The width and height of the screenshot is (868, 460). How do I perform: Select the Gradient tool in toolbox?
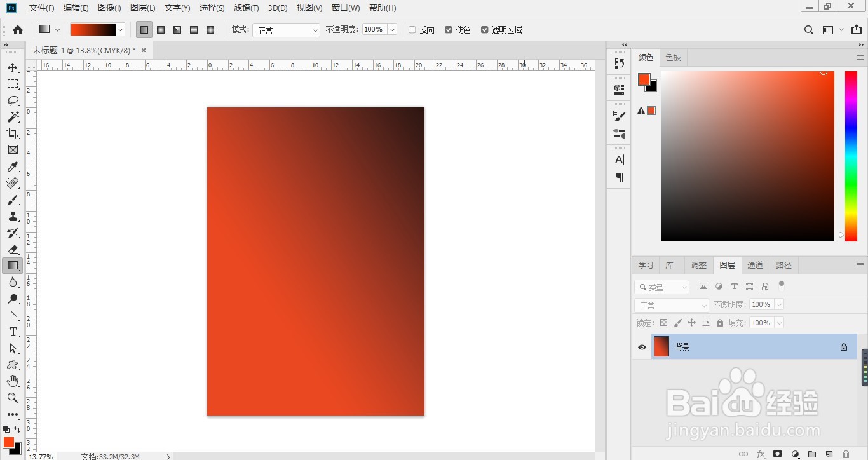13,266
